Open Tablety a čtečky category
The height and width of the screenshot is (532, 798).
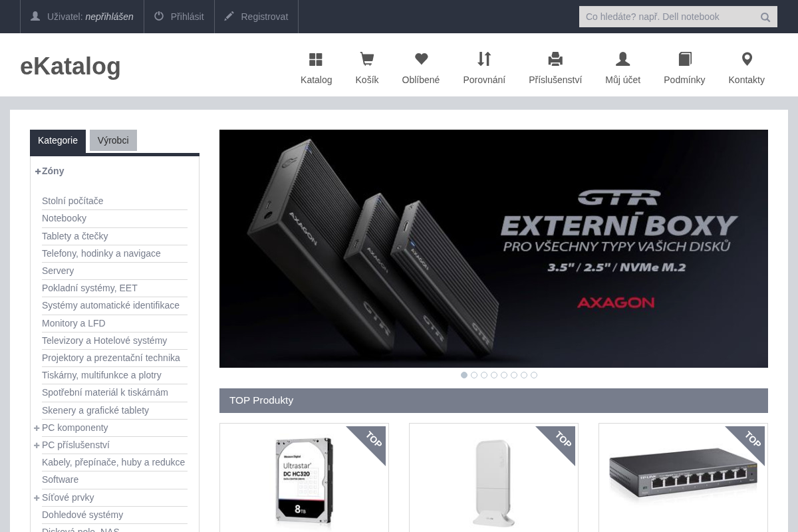[74, 236]
